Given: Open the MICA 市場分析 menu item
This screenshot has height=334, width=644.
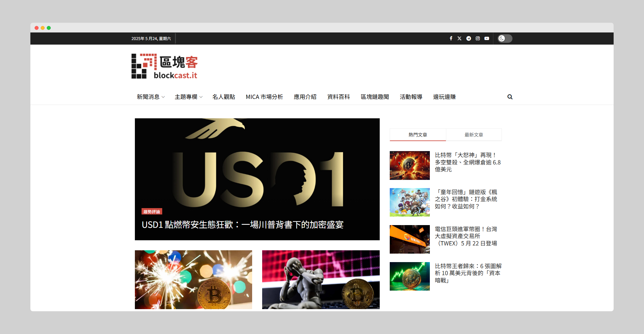Looking at the screenshot, I should 264,97.
